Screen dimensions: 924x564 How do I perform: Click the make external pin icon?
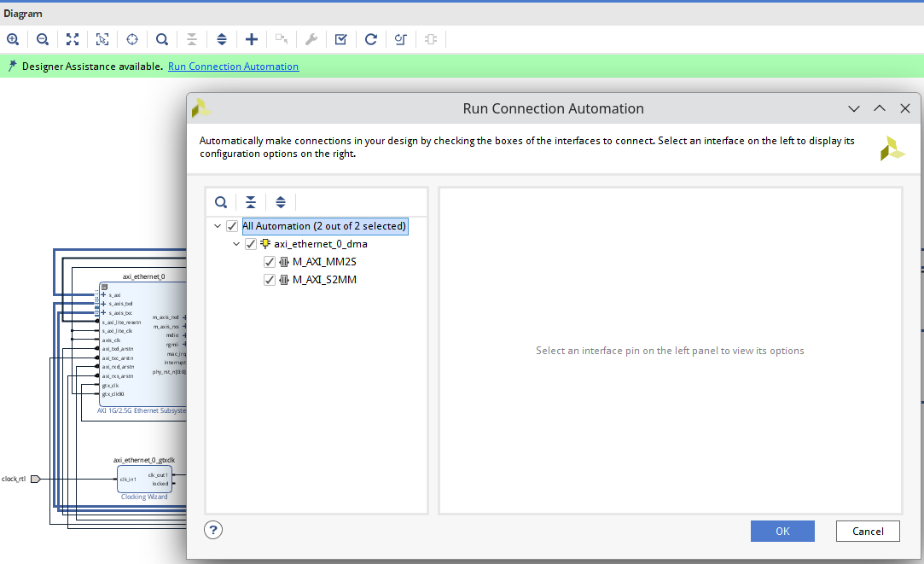281,39
